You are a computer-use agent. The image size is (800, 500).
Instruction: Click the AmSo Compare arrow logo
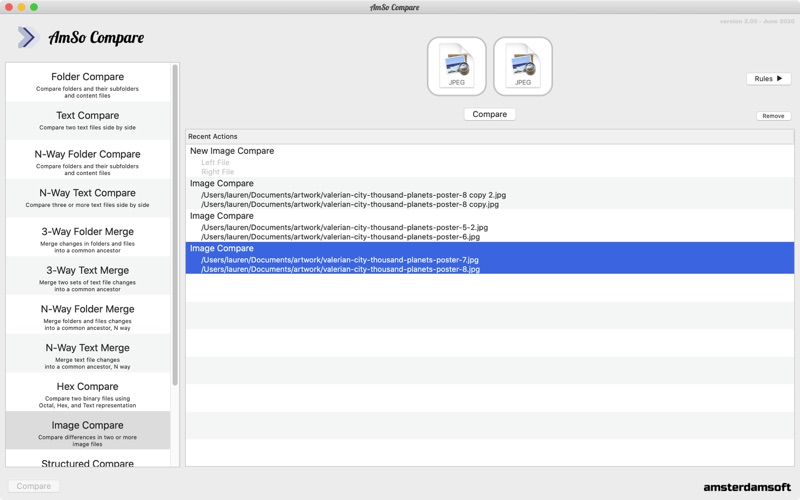[x=27, y=37]
